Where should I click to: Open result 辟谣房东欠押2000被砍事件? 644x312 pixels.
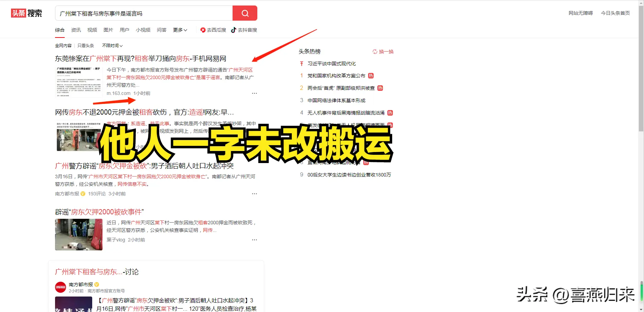click(x=99, y=212)
